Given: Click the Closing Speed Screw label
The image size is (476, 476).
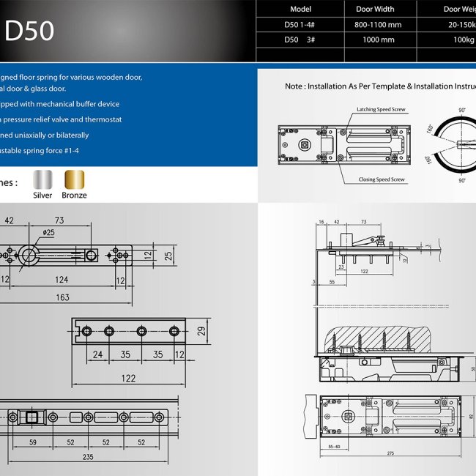Looking at the screenshot, I should coord(380,179).
